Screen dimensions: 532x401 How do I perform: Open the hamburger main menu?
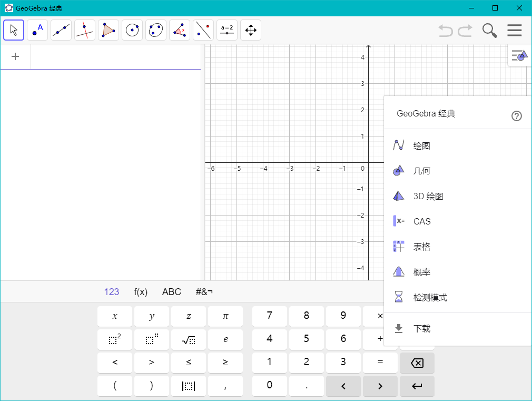point(515,30)
